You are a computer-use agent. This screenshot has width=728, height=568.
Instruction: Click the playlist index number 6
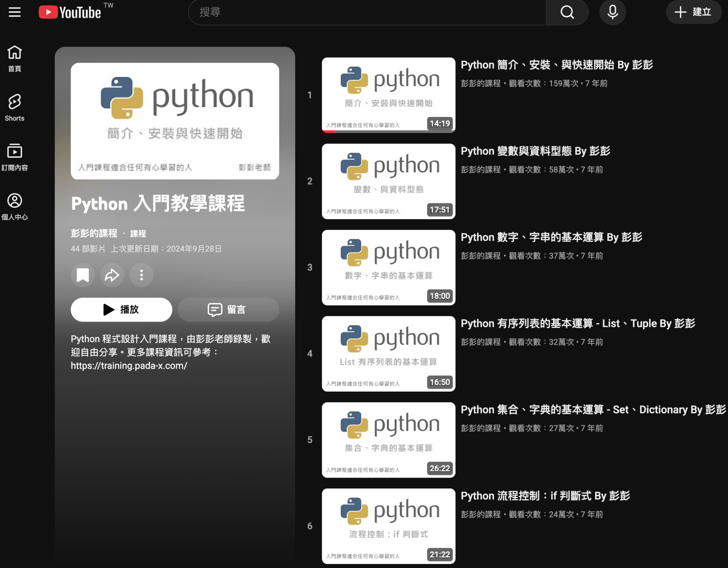click(x=310, y=526)
